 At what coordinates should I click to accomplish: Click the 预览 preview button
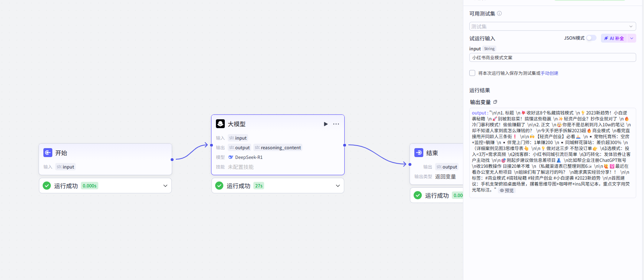(x=507, y=190)
